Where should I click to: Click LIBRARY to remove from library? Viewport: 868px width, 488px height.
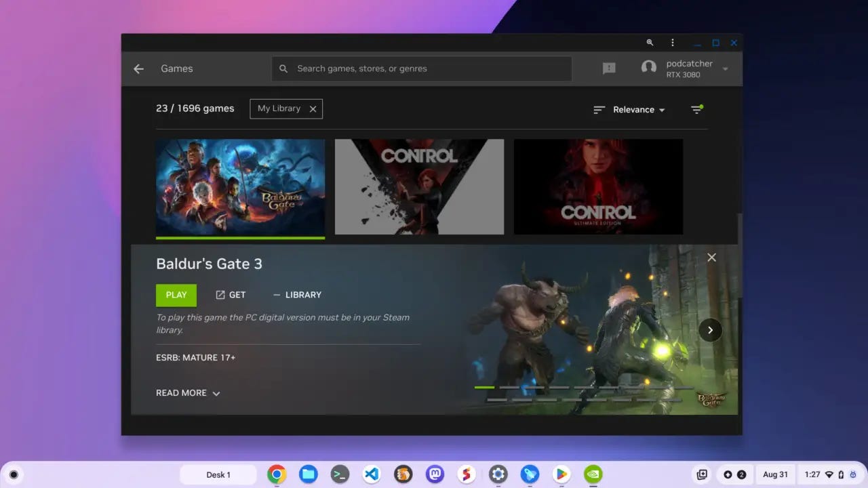point(297,295)
